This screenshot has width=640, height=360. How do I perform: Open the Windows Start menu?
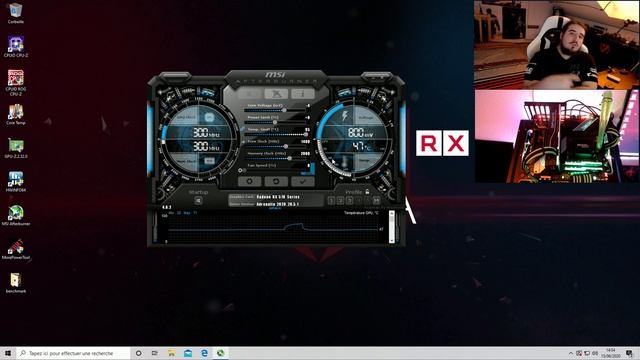point(8,353)
